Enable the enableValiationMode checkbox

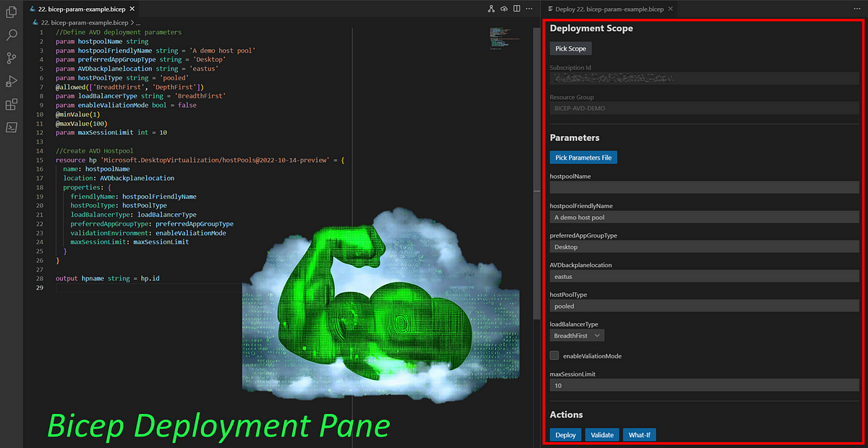554,356
